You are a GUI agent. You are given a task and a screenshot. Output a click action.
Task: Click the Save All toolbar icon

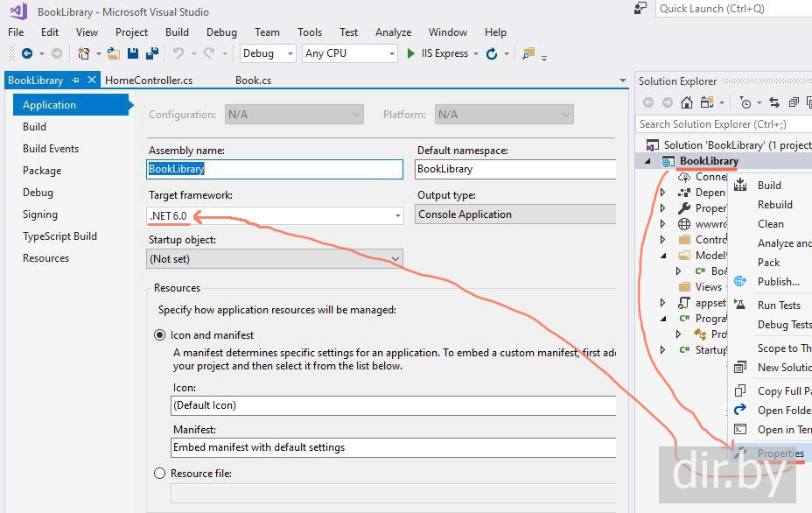click(x=152, y=53)
